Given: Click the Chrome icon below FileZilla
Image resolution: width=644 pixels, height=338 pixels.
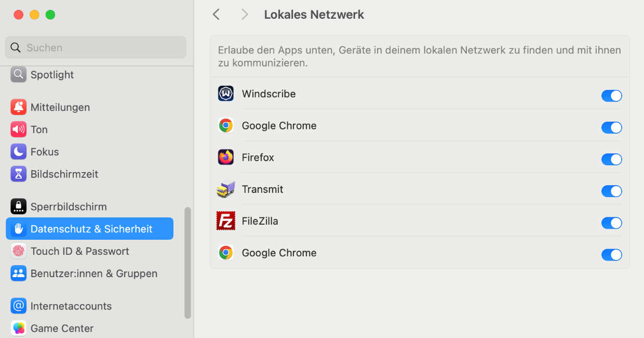Looking at the screenshot, I should click(x=226, y=253).
